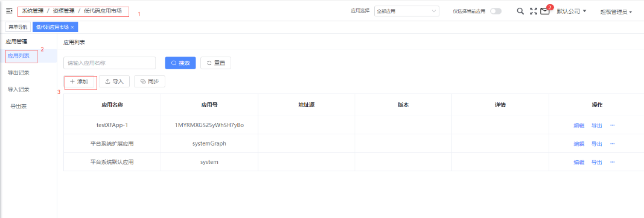The height and width of the screenshot is (218, 644).
Task: Toggle the 仅选择当前应用 switch
Action: (x=496, y=11)
